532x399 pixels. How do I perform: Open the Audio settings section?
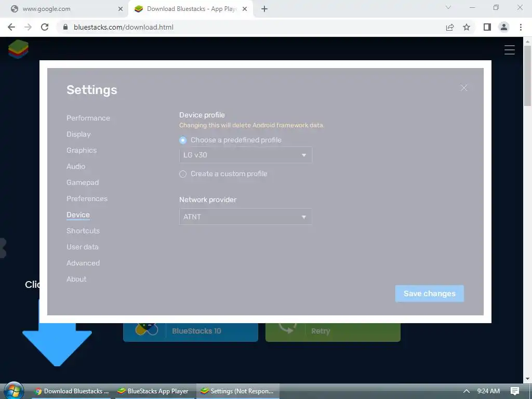coord(76,166)
